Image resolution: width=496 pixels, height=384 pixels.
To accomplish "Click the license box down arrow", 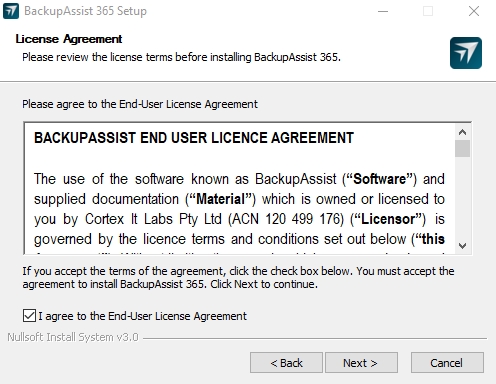I will tap(462, 246).
